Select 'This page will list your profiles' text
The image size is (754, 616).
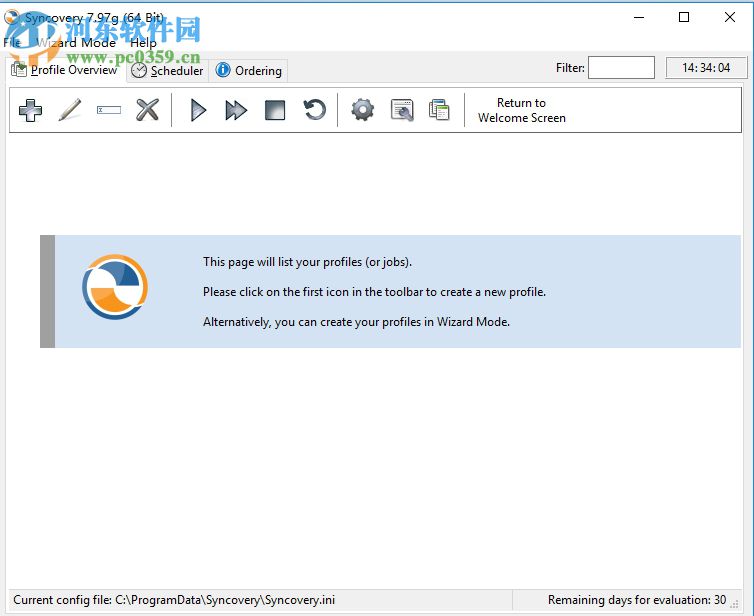tap(307, 262)
